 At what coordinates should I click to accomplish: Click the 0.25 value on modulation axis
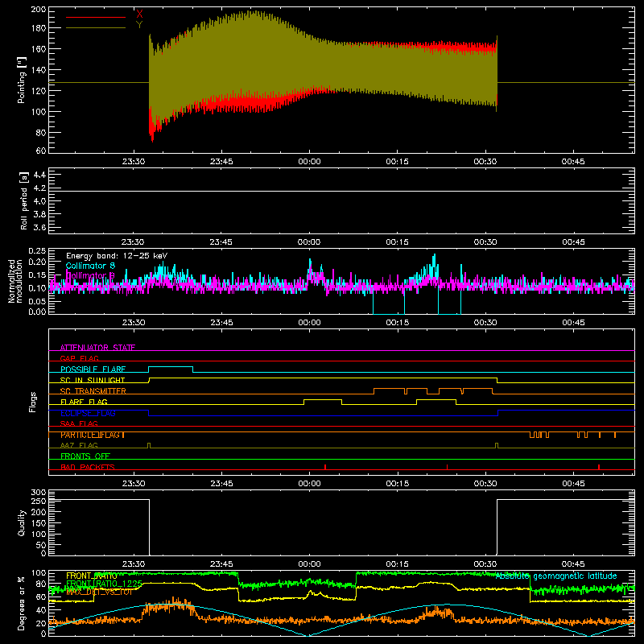[37, 251]
